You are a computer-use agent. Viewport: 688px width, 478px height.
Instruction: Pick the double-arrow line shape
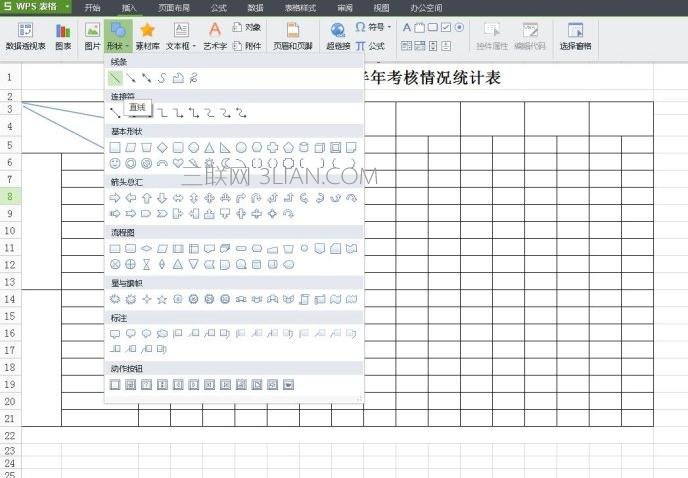(x=147, y=78)
